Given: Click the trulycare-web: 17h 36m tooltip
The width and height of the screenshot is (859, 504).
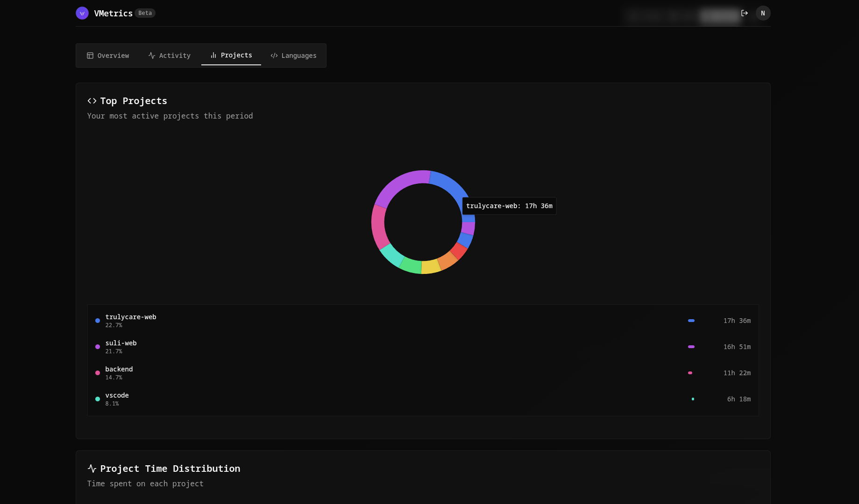Looking at the screenshot, I should point(509,206).
